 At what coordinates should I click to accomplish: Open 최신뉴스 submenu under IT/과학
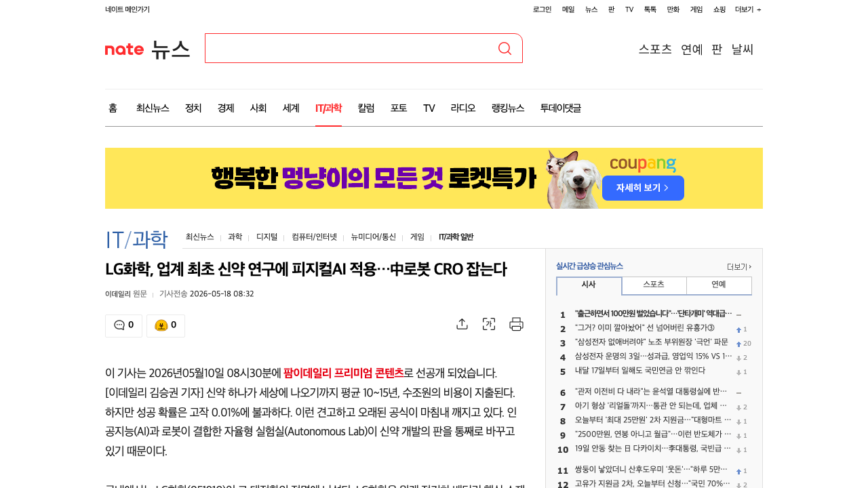tap(199, 237)
